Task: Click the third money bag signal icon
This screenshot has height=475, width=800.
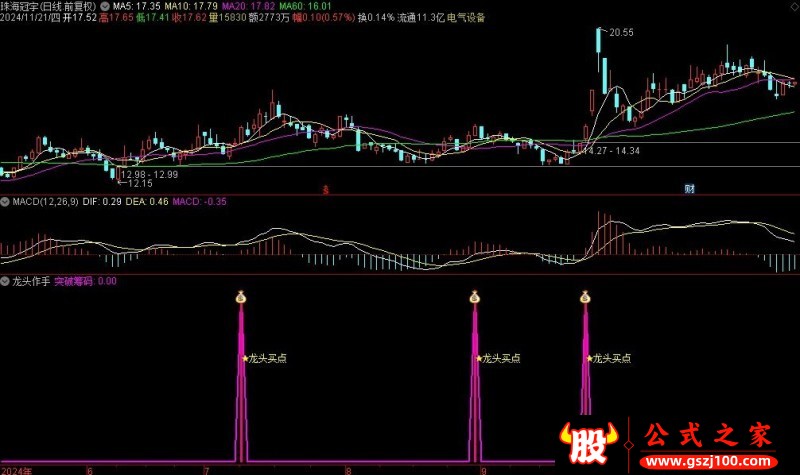Action: (585, 296)
